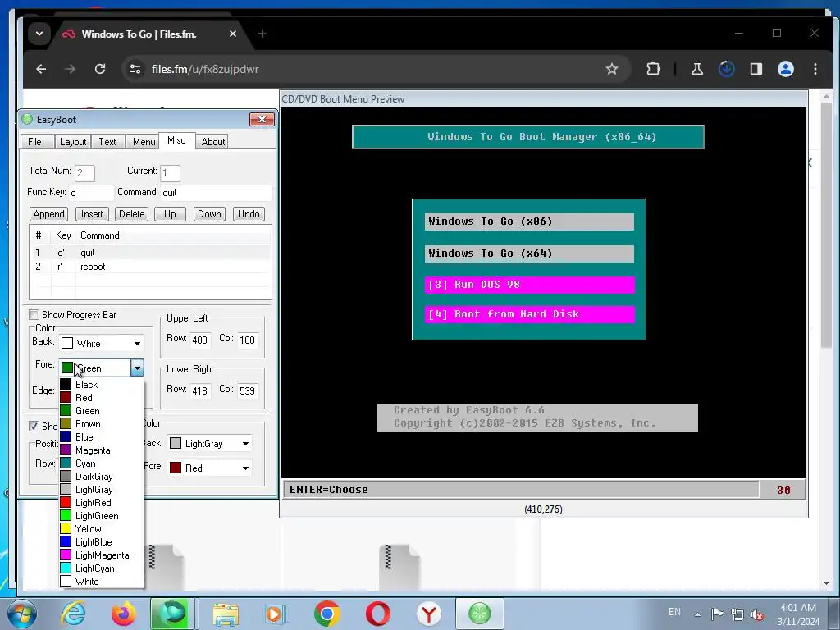The height and width of the screenshot is (630, 840).
Task: Close the Windows To Go tab
Action: [x=232, y=34]
